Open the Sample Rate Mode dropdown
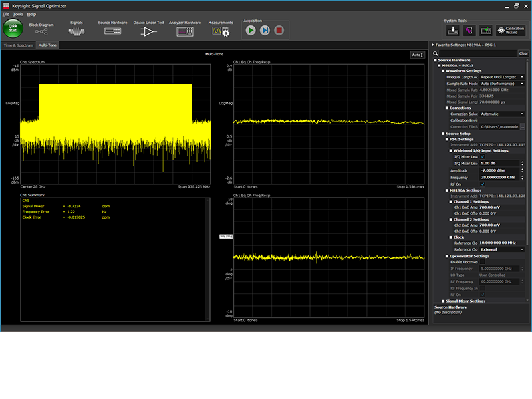532x399 pixels. [x=502, y=84]
